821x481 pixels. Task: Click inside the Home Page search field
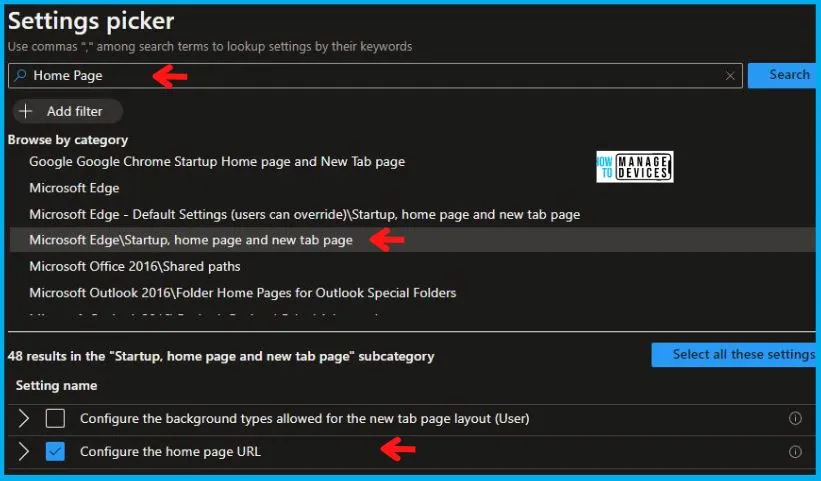(x=375, y=76)
